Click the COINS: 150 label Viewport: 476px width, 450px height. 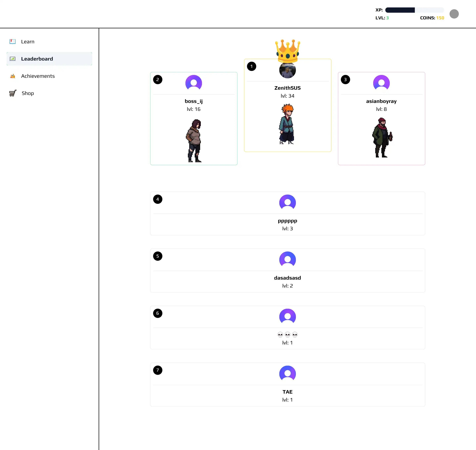[432, 18]
